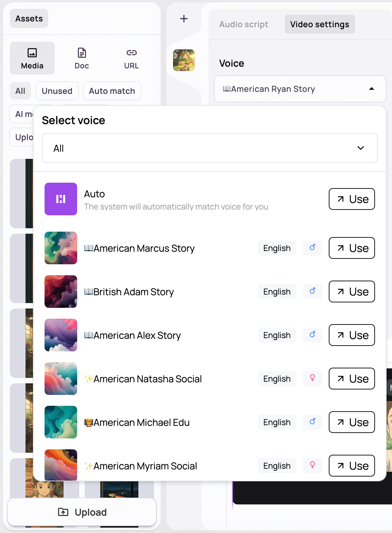Select the Media image icon
Screen dimensions: 392x533
point(32,53)
